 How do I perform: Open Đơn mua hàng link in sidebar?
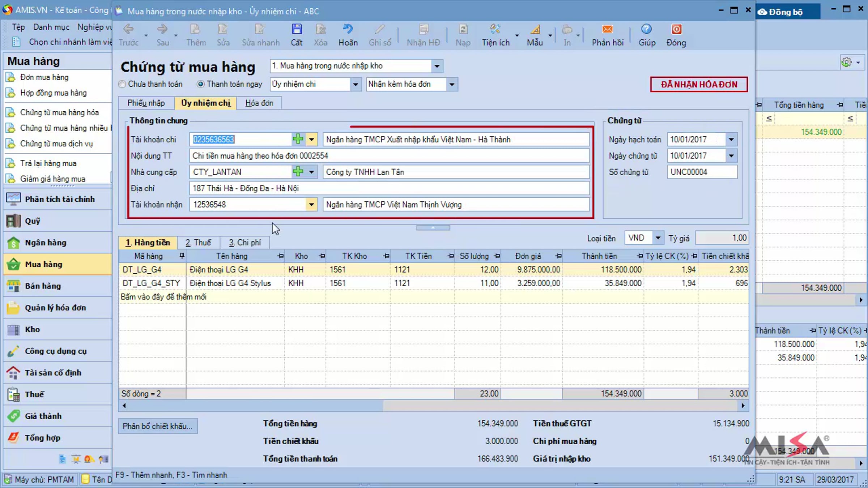click(44, 77)
